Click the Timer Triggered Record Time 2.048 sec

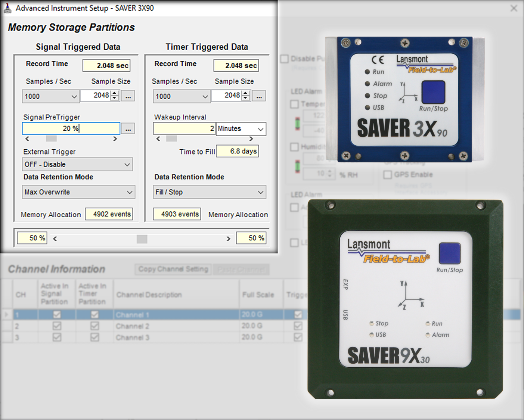point(236,65)
